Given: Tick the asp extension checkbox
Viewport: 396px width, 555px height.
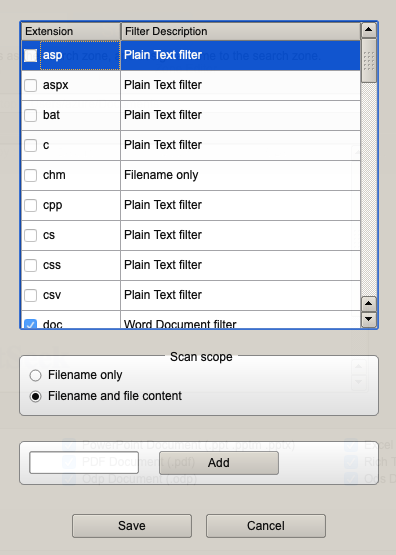Looking at the screenshot, I should pos(30,55).
